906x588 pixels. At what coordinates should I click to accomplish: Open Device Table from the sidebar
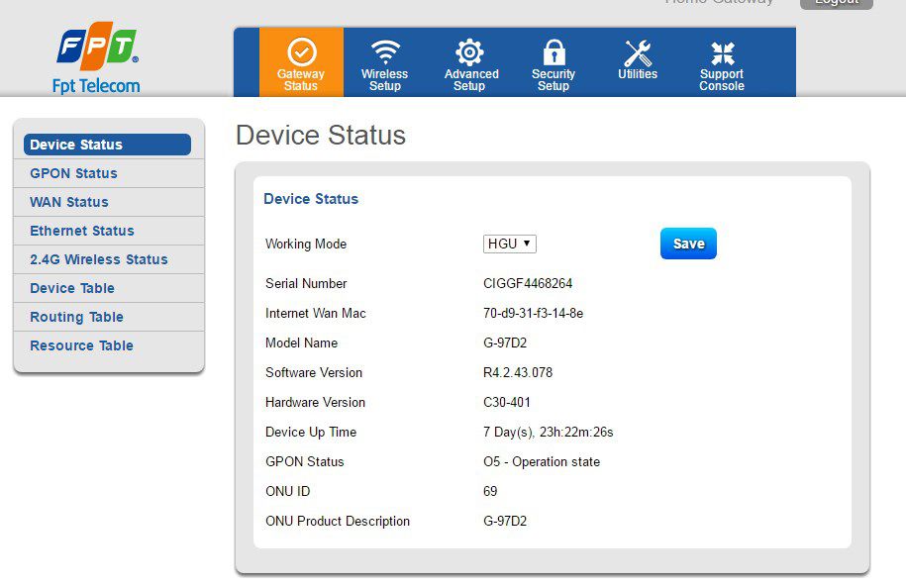[72, 288]
